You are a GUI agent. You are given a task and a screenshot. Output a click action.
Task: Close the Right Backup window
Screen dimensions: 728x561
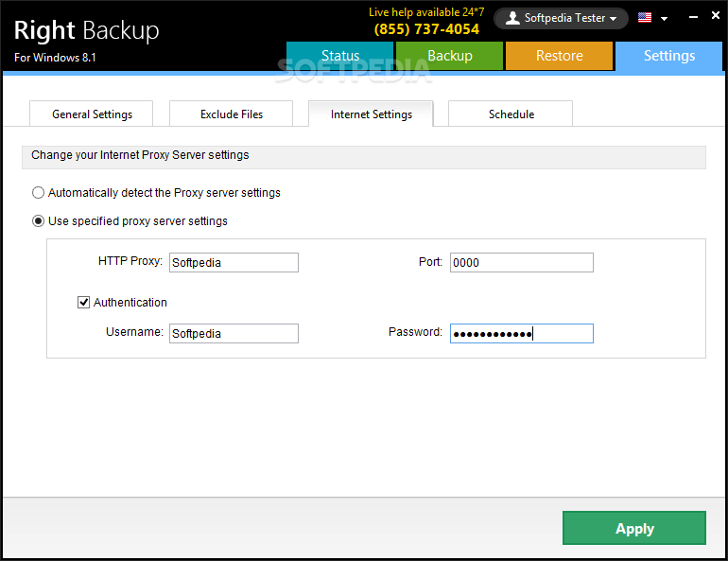[716, 16]
